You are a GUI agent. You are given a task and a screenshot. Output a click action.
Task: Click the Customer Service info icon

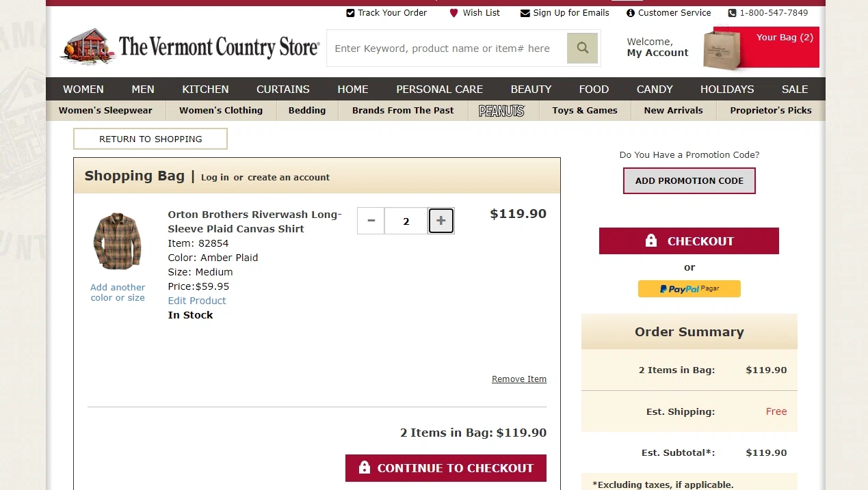pyautogui.click(x=631, y=13)
